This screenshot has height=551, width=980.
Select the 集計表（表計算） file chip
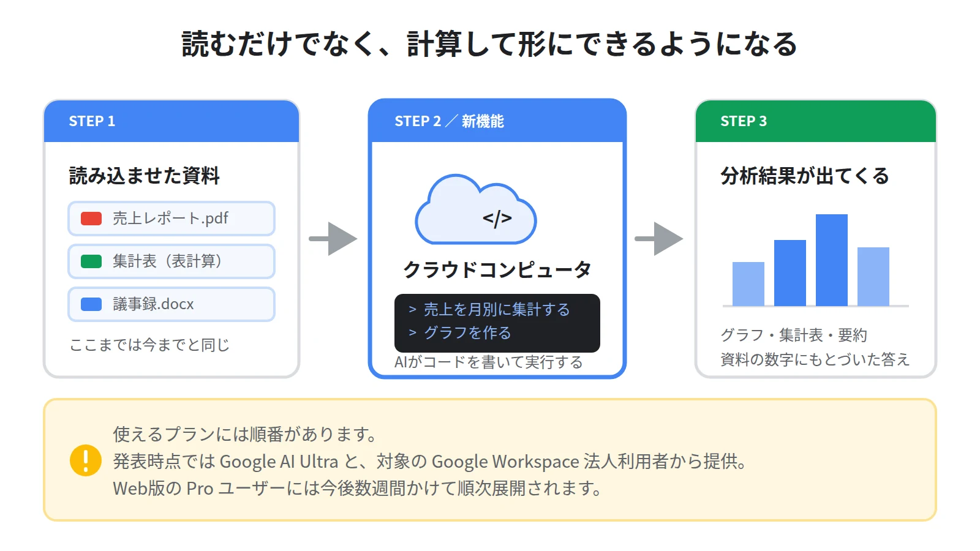tap(171, 261)
